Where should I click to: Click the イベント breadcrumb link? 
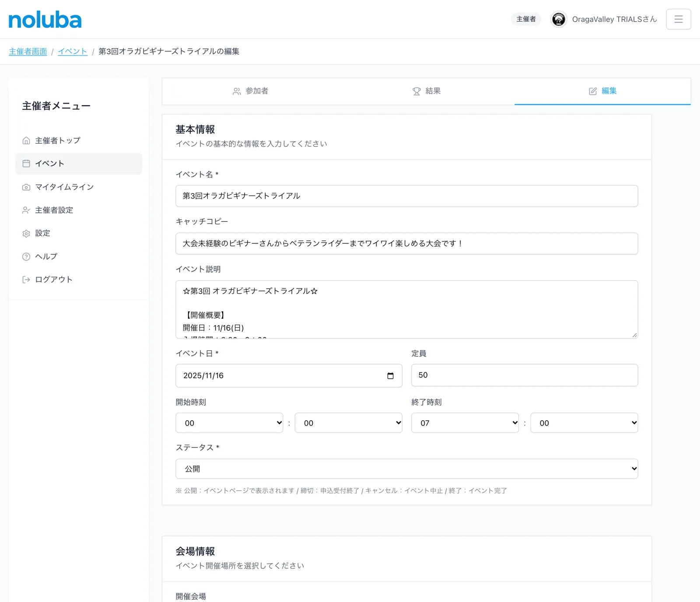(73, 52)
